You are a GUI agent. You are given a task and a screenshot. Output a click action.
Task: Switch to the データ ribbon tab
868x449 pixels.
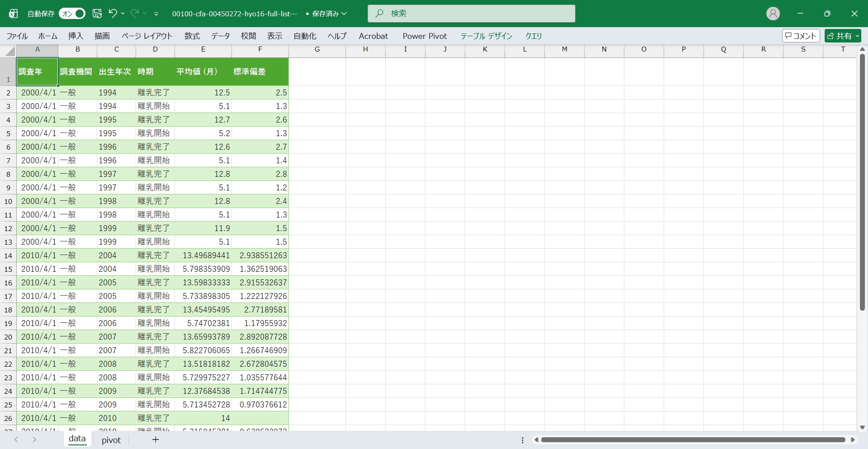(220, 36)
